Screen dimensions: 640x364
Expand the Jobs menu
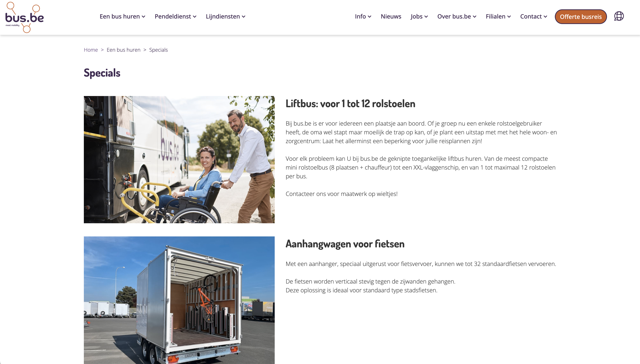click(419, 17)
